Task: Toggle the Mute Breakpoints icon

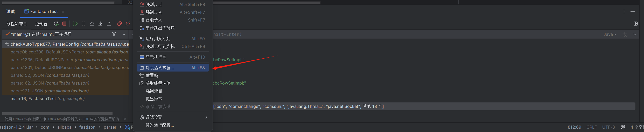Action: 128,24
